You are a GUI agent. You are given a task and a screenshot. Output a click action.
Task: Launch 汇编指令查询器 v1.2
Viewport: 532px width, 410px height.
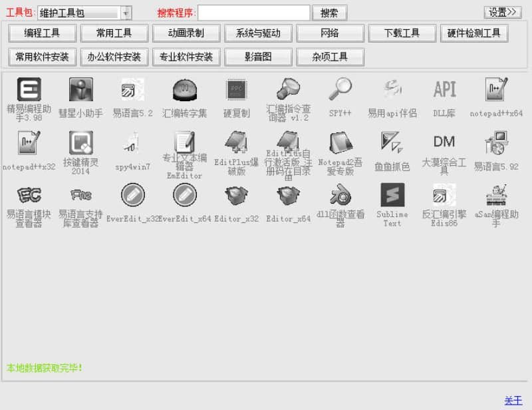[x=289, y=89]
